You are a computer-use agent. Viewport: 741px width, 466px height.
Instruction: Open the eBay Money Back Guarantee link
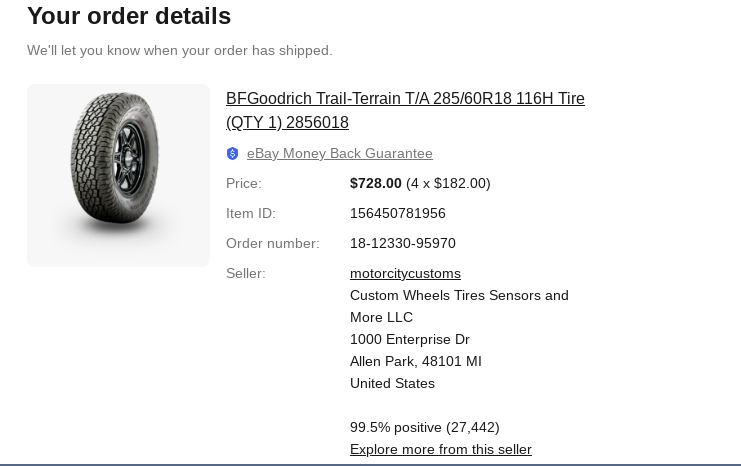point(339,154)
